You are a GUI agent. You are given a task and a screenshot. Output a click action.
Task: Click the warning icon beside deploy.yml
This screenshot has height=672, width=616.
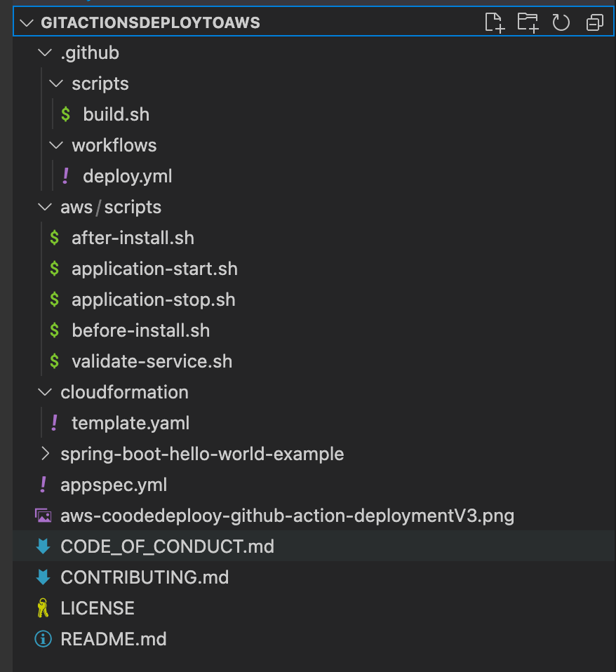(x=65, y=175)
